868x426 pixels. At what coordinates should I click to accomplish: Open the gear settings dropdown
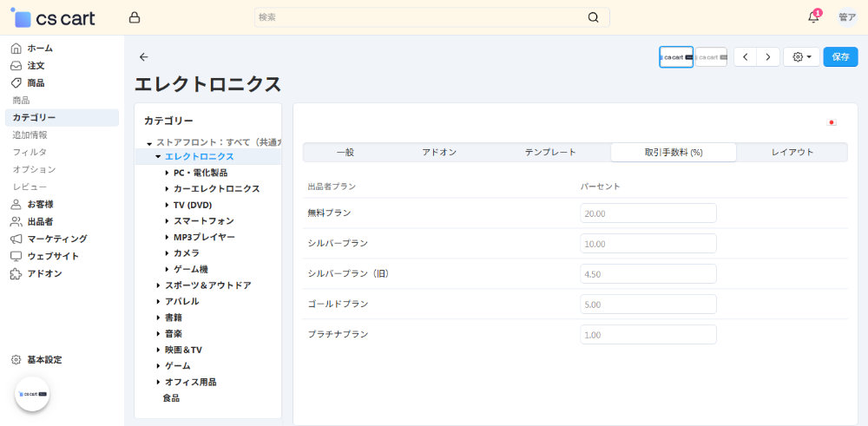801,57
